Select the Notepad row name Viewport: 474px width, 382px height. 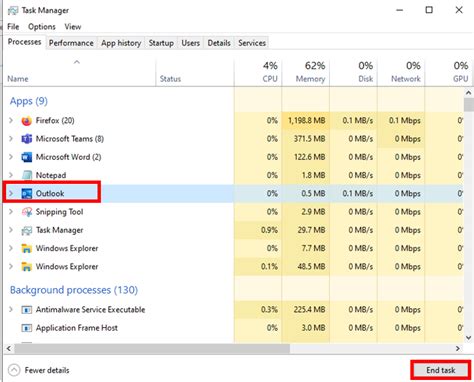pyautogui.click(x=51, y=175)
